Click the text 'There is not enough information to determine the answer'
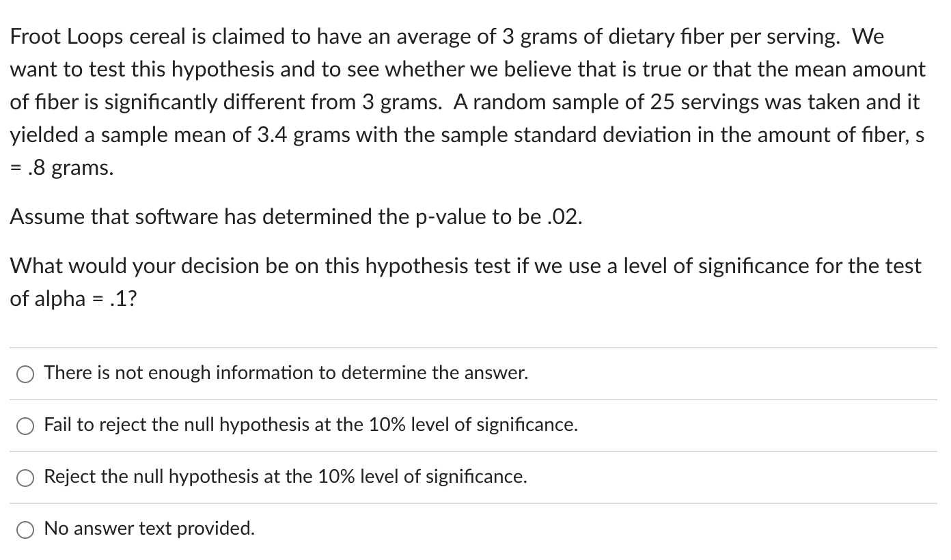The height and width of the screenshot is (560, 951). [x=286, y=373]
